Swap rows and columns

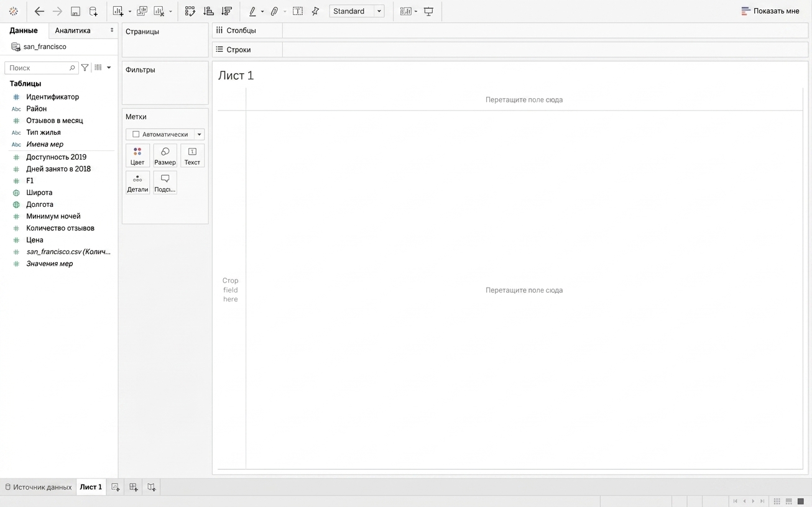point(190,11)
